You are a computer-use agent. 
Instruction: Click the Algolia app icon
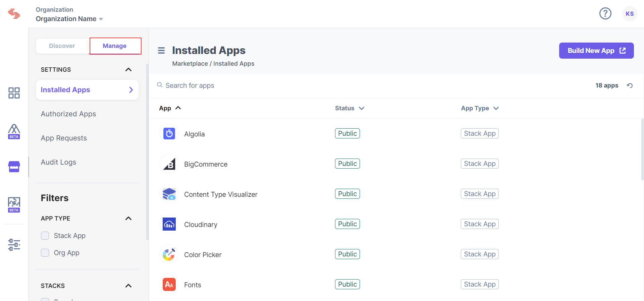169,134
